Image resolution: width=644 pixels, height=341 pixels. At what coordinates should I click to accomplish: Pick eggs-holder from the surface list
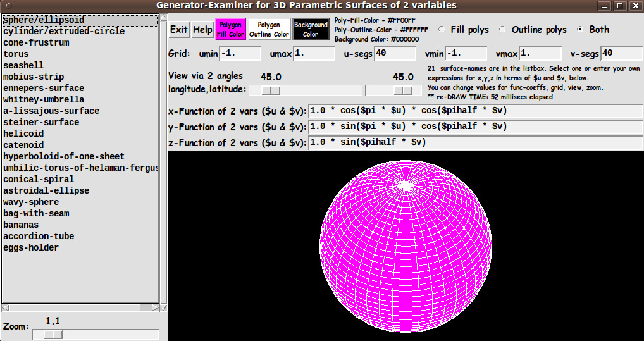pyautogui.click(x=31, y=248)
